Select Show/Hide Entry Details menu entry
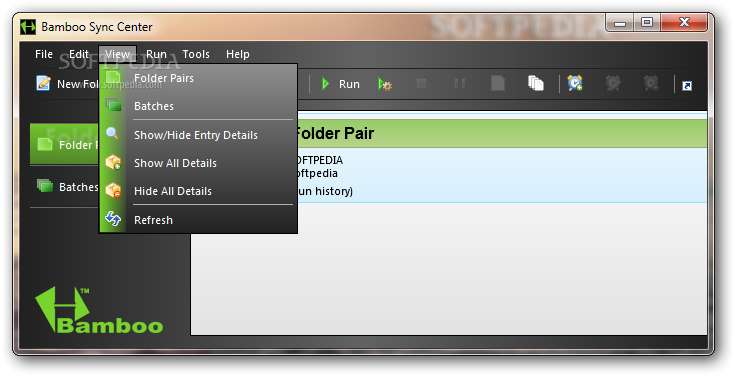 (198, 135)
